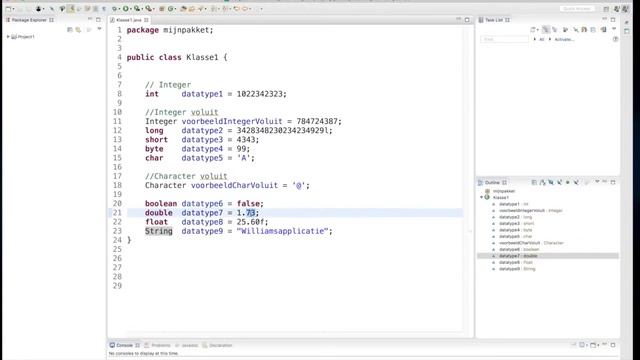Click the New wizard icon in main toolbar
The image size is (640, 360).
coord(8,9)
